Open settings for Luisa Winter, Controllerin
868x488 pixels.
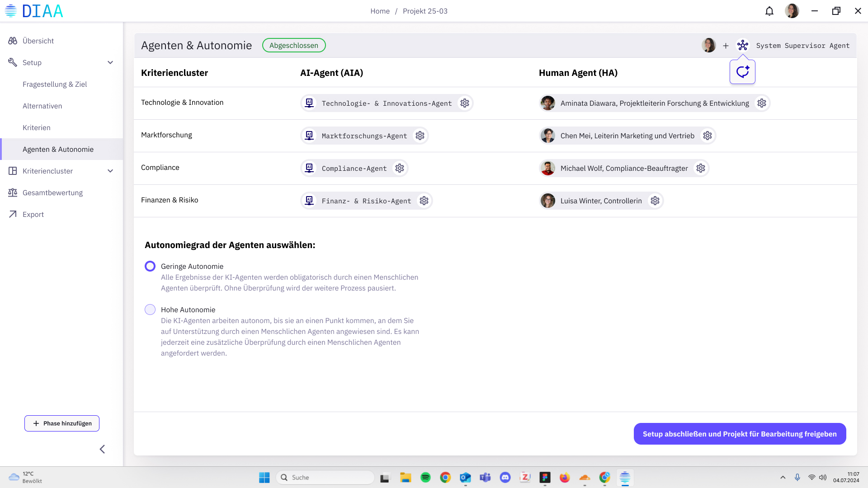[x=655, y=201]
